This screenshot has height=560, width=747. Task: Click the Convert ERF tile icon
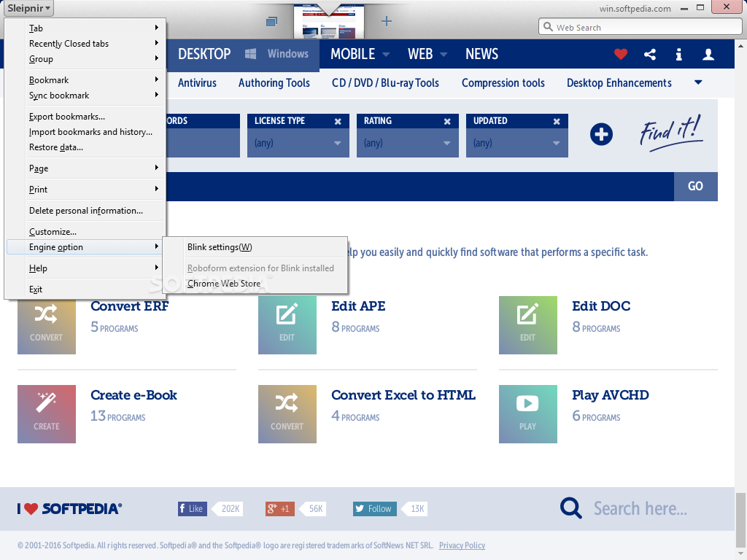(x=47, y=325)
